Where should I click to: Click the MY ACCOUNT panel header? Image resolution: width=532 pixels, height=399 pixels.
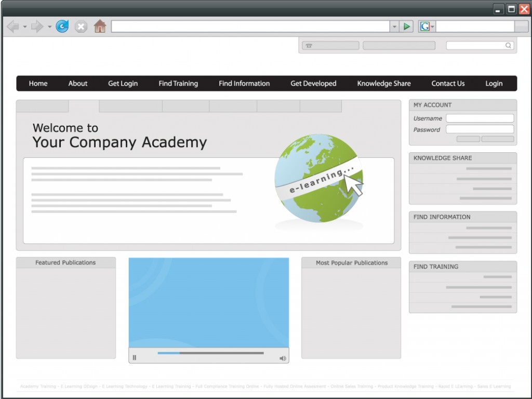point(463,105)
